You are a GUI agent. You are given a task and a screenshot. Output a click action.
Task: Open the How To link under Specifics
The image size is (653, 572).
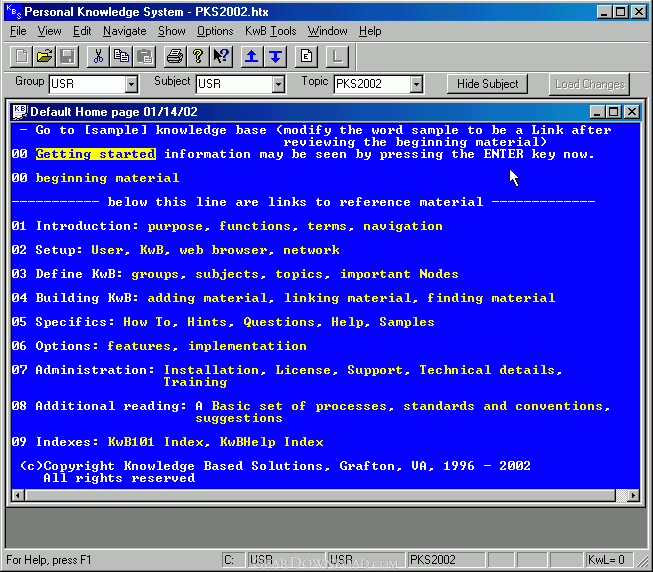[147, 322]
